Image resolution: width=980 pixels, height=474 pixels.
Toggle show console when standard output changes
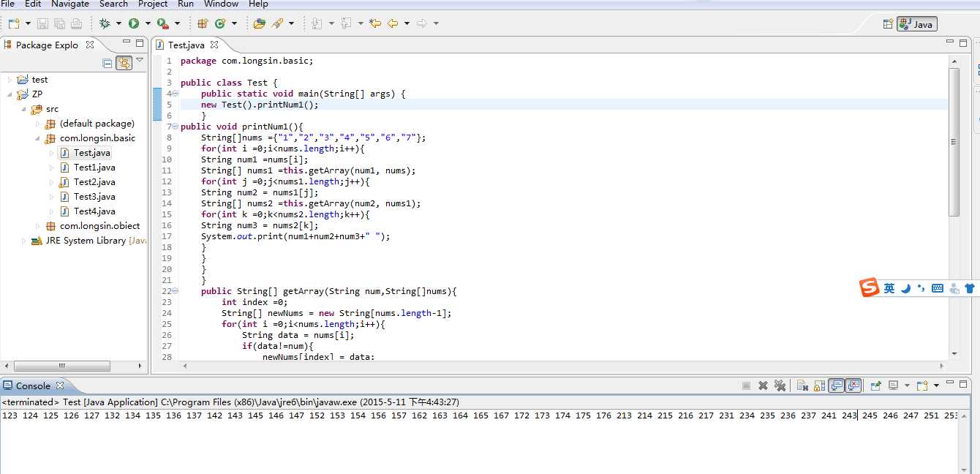tap(836, 385)
